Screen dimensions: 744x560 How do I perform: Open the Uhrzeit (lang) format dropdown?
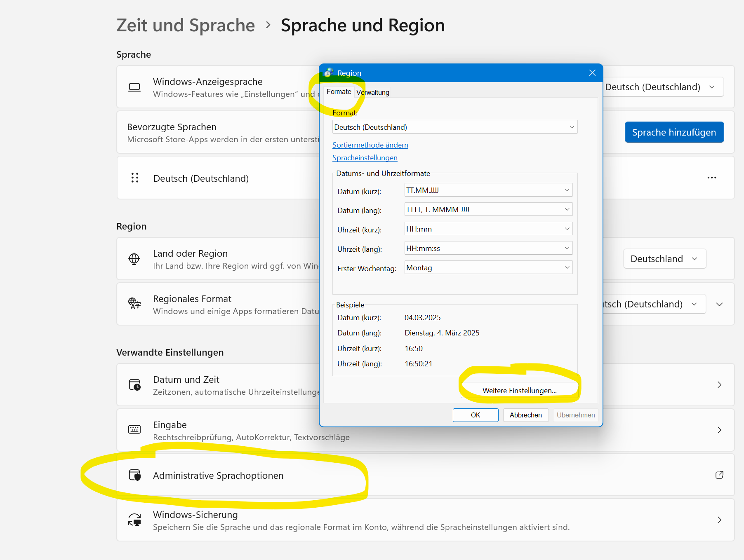coord(488,248)
